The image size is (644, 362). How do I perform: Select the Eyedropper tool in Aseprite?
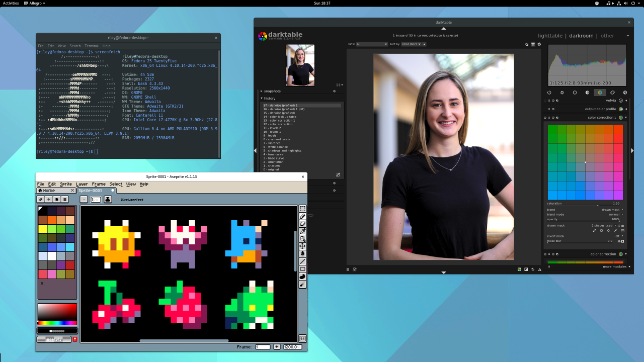[x=302, y=231]
